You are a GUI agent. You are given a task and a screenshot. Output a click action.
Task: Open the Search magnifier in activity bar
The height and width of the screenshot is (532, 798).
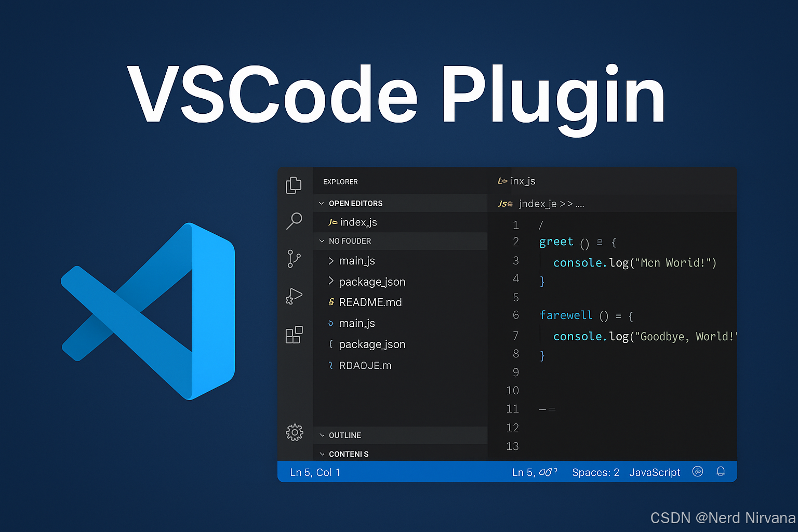[x=294, y=221]
